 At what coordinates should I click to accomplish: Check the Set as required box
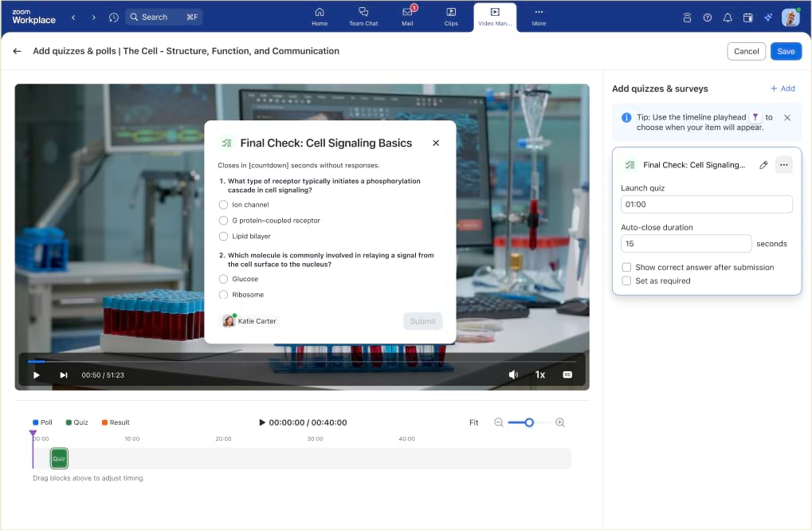[x=627, y=281]
